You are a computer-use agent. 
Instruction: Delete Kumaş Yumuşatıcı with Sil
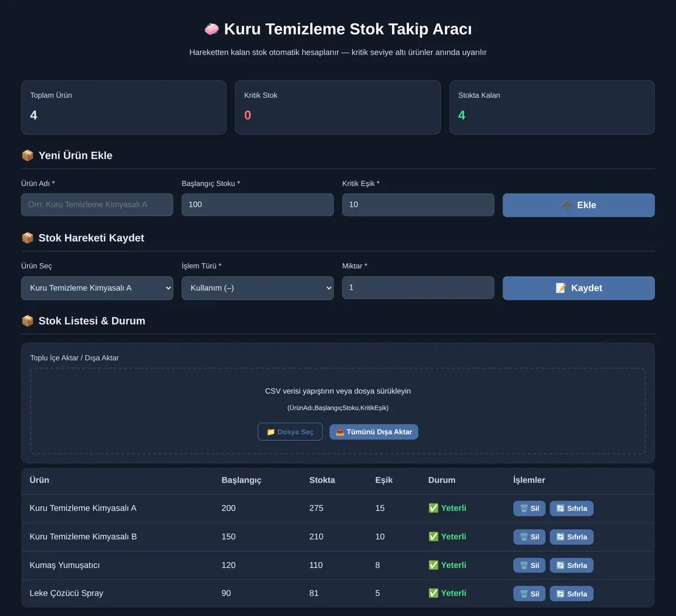(530, 565)
